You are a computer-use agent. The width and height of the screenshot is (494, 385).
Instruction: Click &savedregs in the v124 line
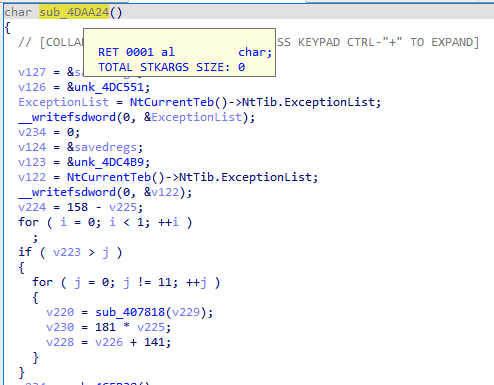pyautogui.click(x=102, y=147)
